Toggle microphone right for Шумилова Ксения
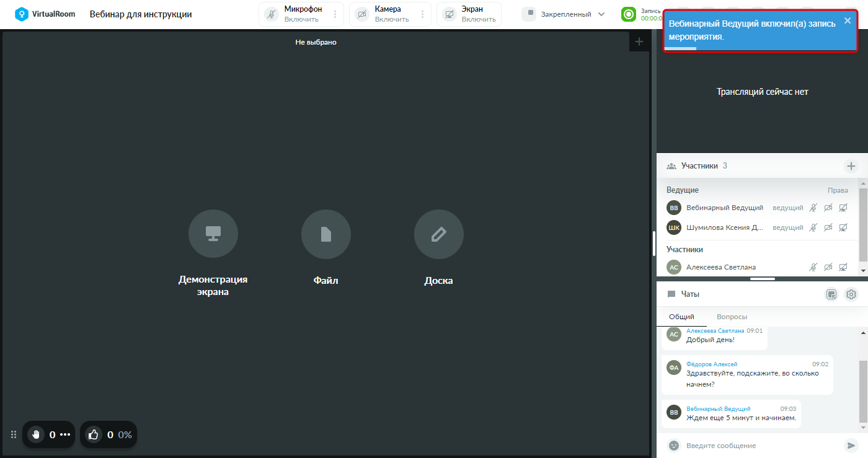The height and width of the screenshot is (458, 868). pyautogui.click(x=813, y=227)
